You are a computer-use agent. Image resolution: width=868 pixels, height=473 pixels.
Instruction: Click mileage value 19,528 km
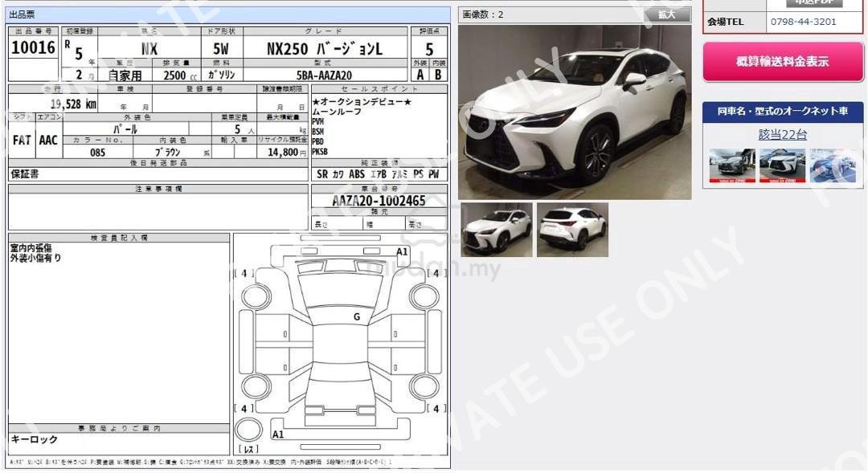(x=74, y=104)
